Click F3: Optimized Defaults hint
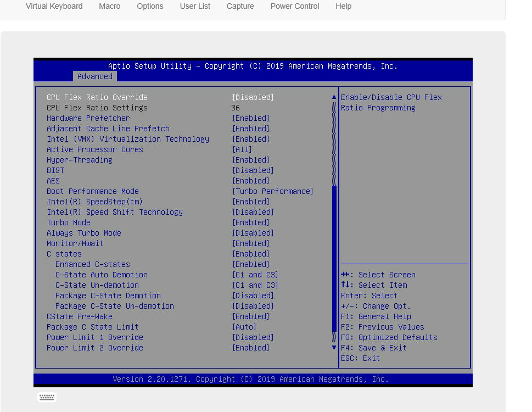Image resolution: width=532 pixels, height=412 pixels. (389, 337)
